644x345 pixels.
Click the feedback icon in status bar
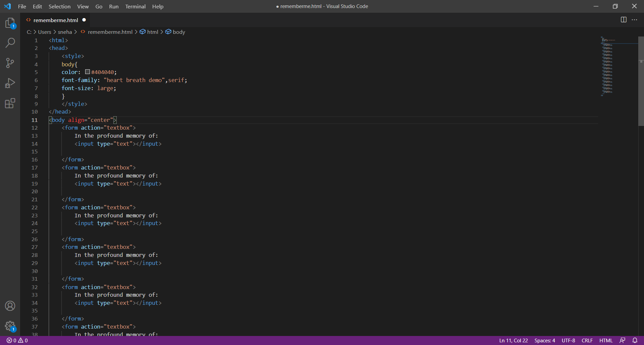[x=623, y=340]
